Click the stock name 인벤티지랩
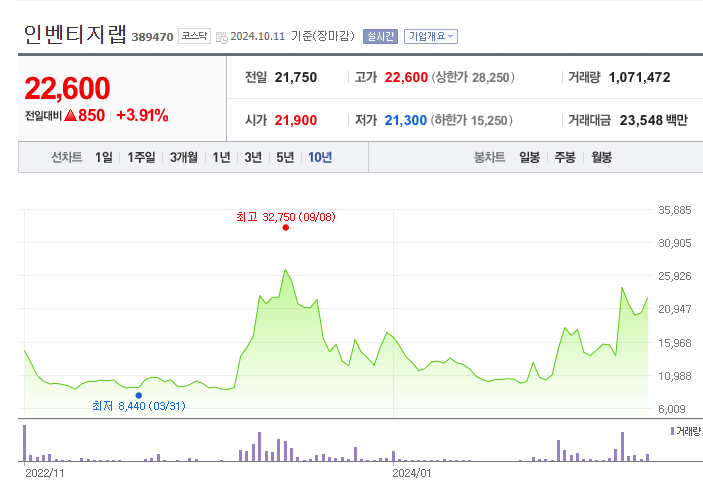 [x=75, y=35]
